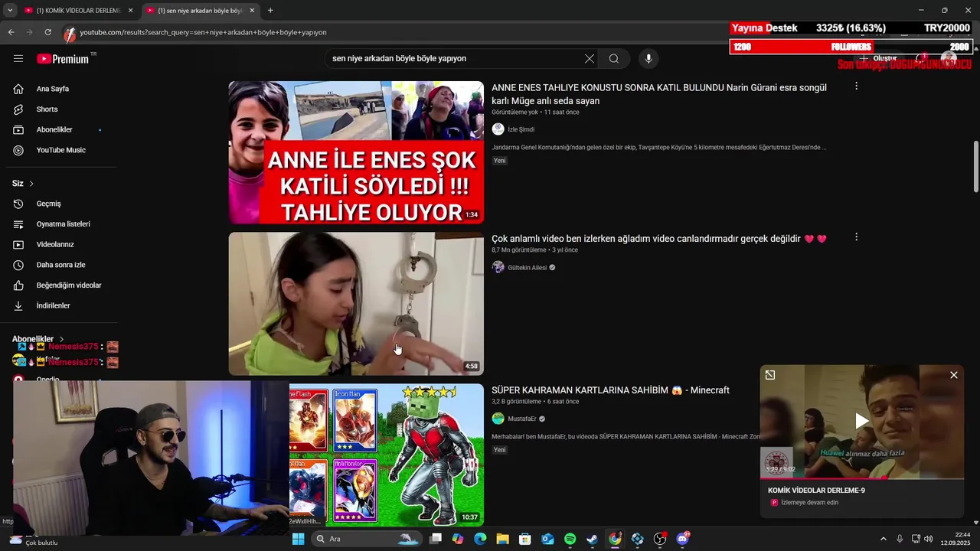Click KOMİK VİDEOLAR DERLEME-9 miniplayer title
Screen dimensions: 980x551
pos(816,491)
